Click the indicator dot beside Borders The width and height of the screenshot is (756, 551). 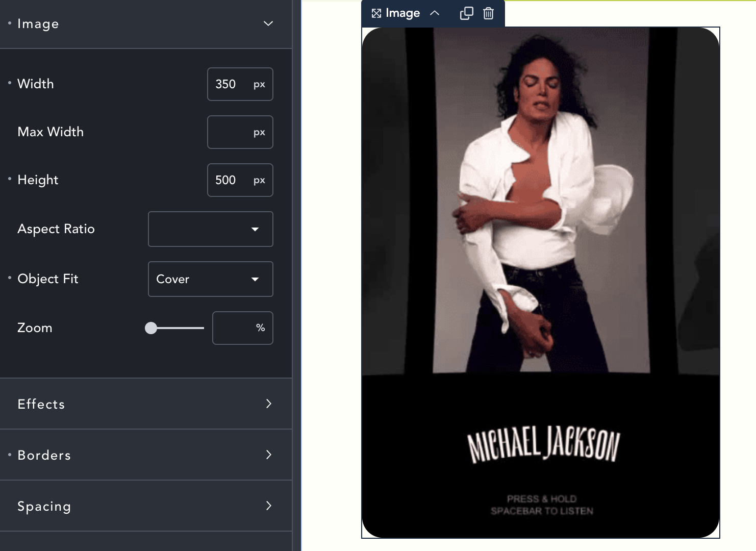coord(9,455)
